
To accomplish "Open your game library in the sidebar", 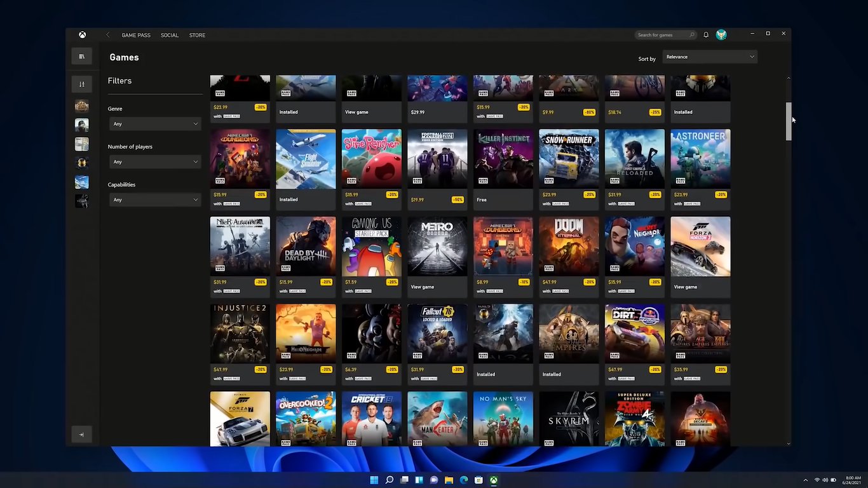I will (x=81, y=56).
